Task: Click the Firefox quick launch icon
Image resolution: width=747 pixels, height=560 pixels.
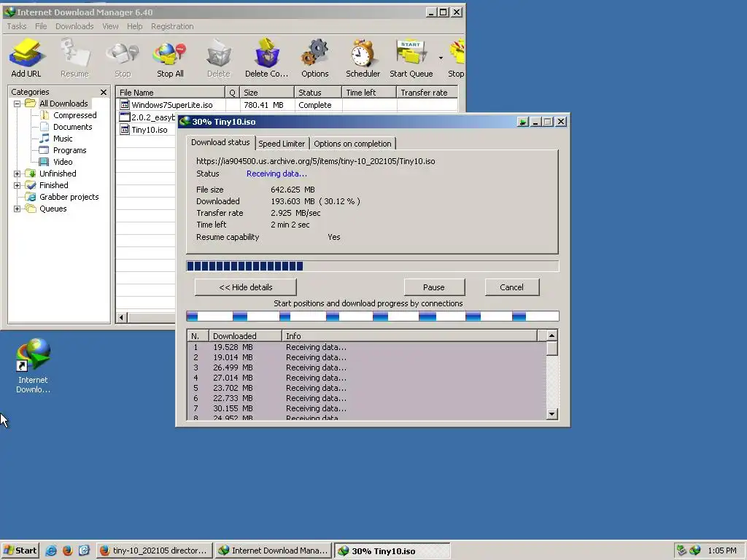Action: tap(68, 551)
